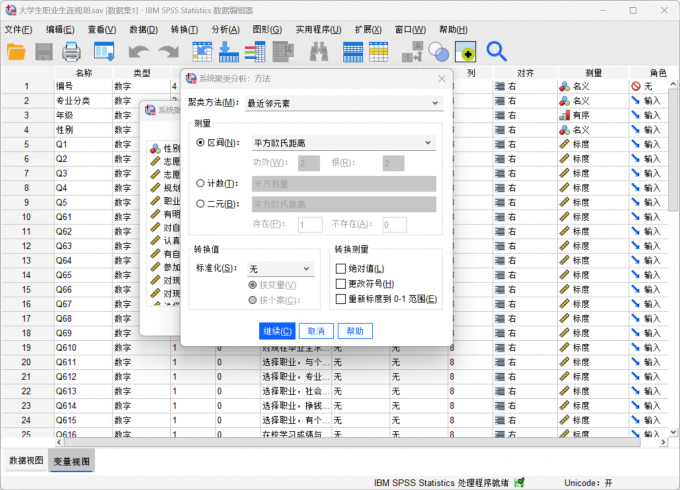Check the 绝对值(L) checkbox
This screenshot has width=680, height=490.
tap(341, 269)
